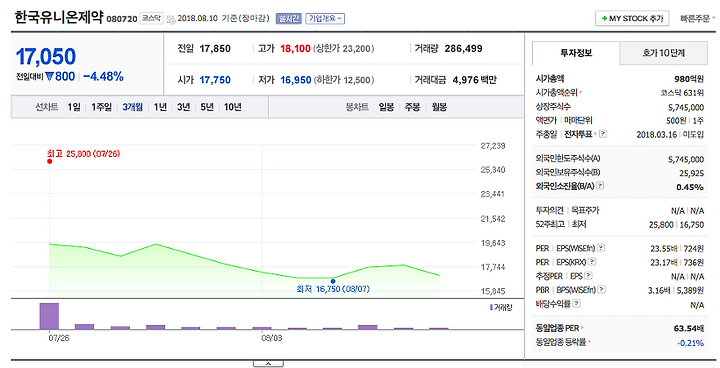Open the 시가총액순위 link
This screenshot has width=720, height=368.
pos(558,93)
